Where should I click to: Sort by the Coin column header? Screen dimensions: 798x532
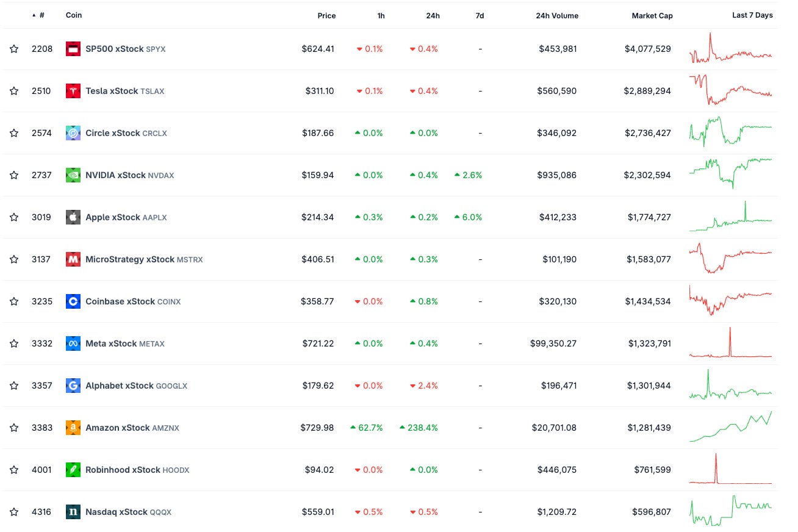click(74, 15)
